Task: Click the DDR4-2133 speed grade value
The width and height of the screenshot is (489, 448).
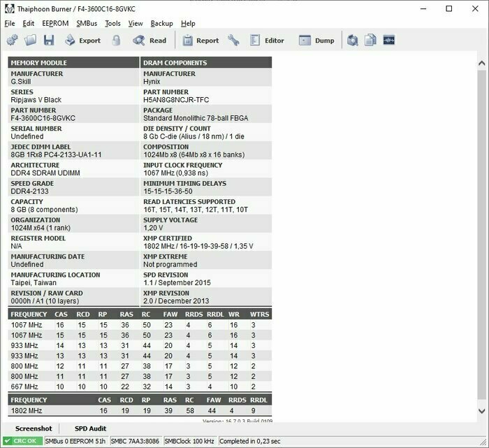Action: pos(29,191)
